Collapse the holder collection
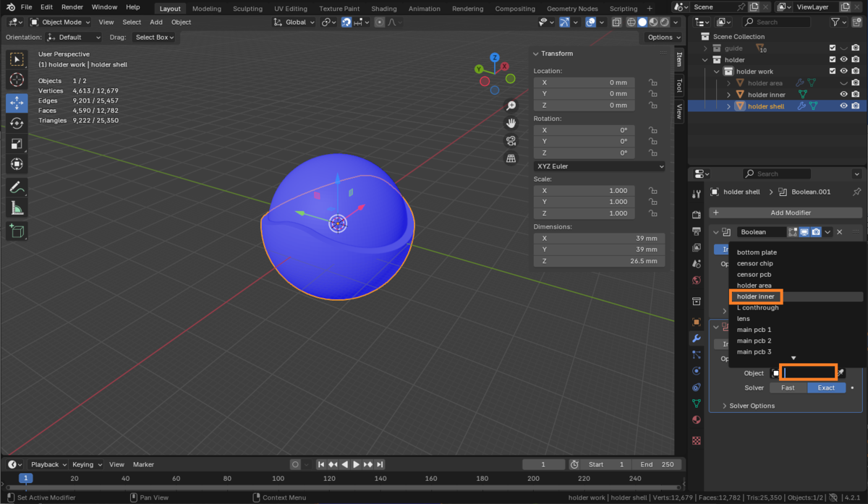 click(x=705, y=60)
